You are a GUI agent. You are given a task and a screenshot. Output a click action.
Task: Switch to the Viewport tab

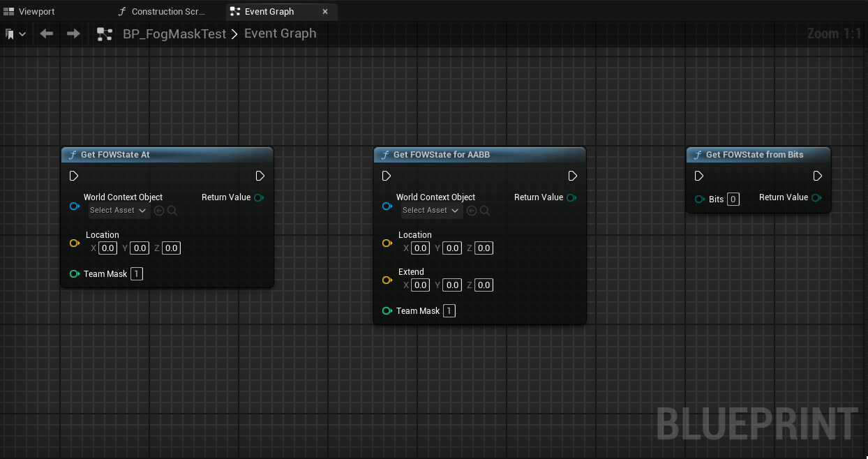coord(29,12)
